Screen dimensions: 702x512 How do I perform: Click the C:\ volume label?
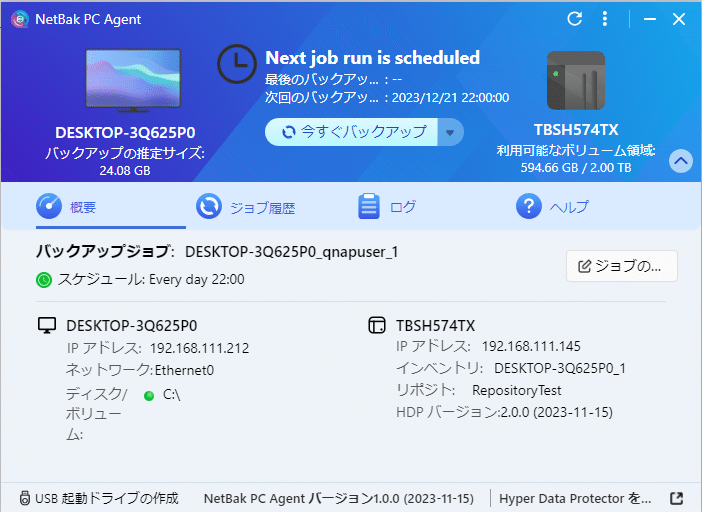[171, 395]
